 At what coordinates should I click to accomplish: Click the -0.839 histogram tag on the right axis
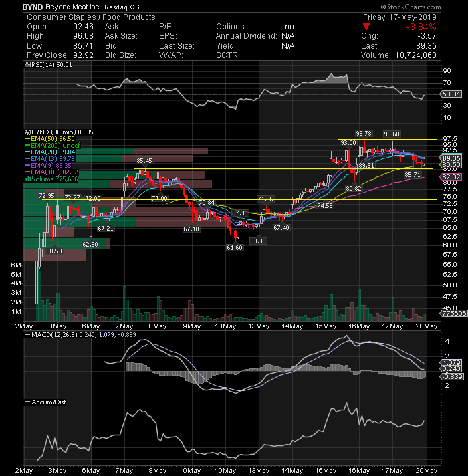452,377
